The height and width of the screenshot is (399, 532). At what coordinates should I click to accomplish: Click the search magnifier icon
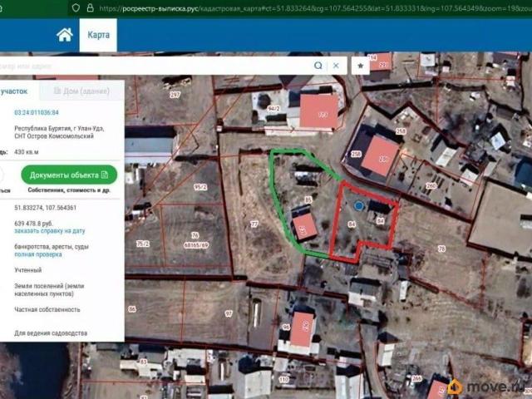[x=318, y=66]
